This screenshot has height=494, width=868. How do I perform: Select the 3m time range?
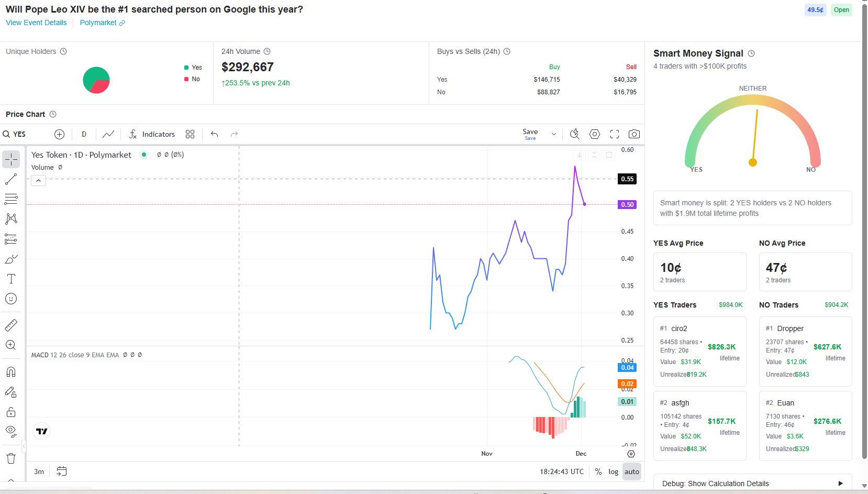[39, 471]
